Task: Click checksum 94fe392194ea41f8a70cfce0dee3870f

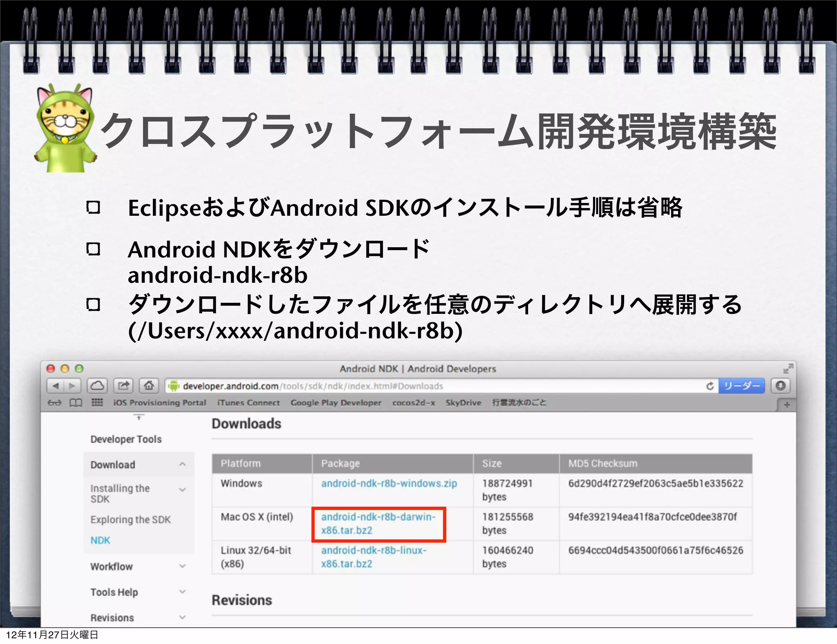Action: pos(652,517)
